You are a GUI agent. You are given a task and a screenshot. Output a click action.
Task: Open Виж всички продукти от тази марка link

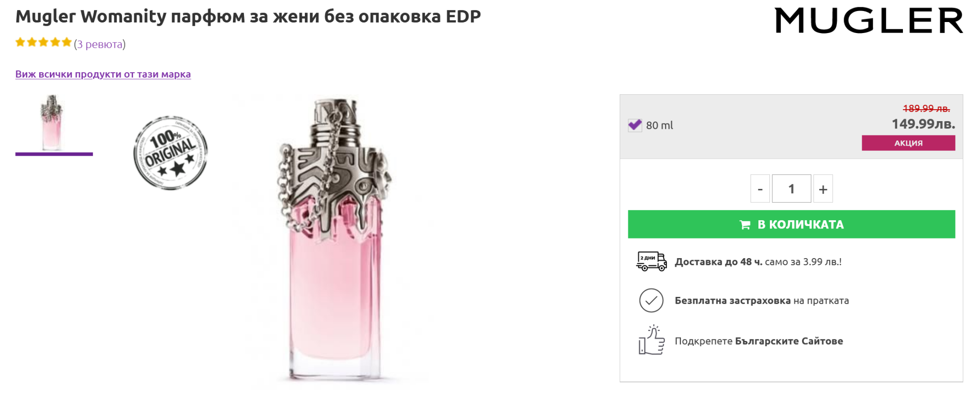[x=103, y=74]
